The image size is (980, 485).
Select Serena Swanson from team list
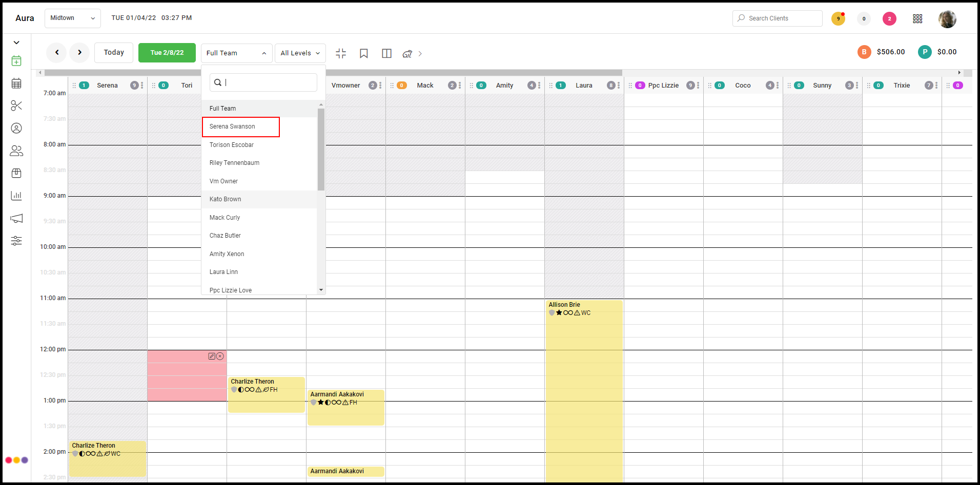(241, 126)
